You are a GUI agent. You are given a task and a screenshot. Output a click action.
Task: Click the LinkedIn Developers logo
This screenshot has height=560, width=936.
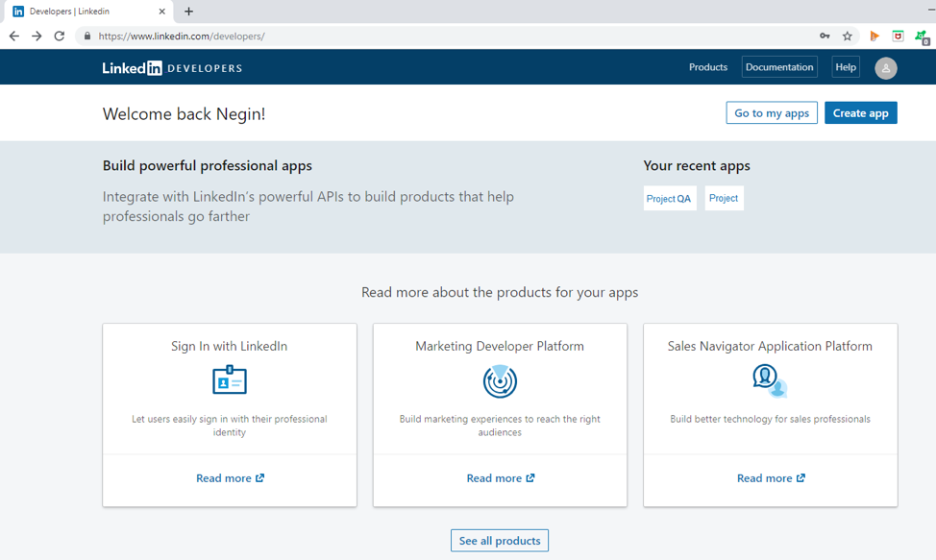click(x=172, y=68)
